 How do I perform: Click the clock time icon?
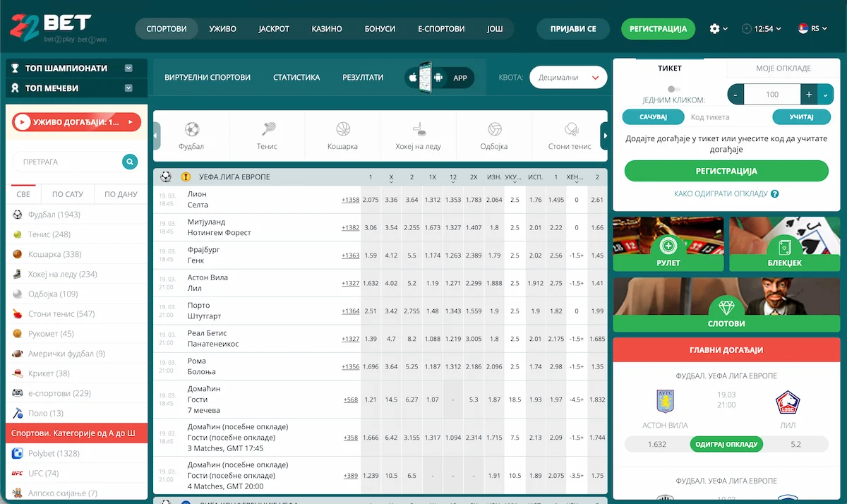[747, 29]
